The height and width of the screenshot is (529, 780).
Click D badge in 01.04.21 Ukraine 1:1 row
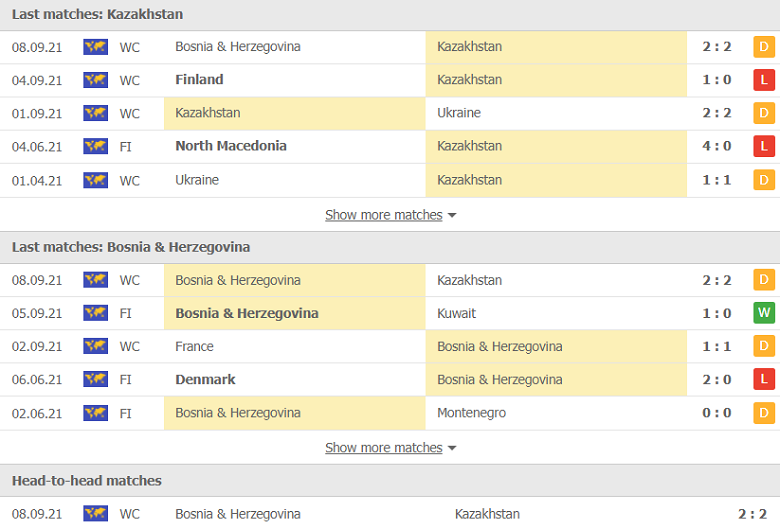[764, 180]
